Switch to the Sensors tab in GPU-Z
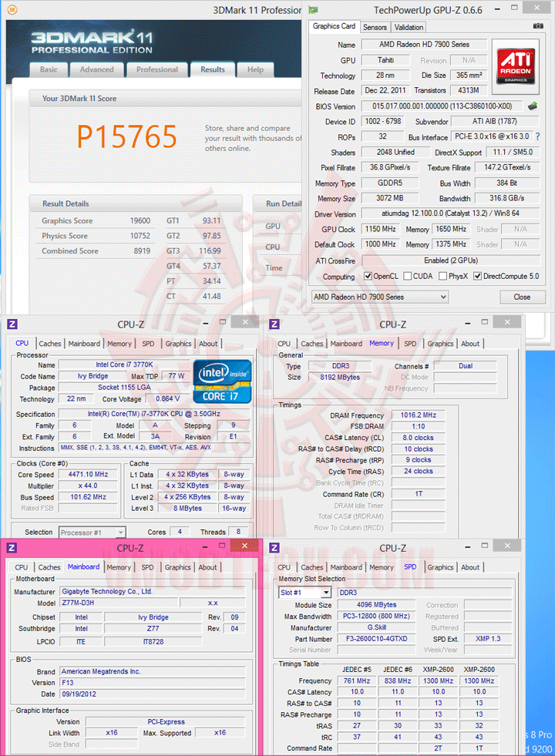 (x=375, y=28)
